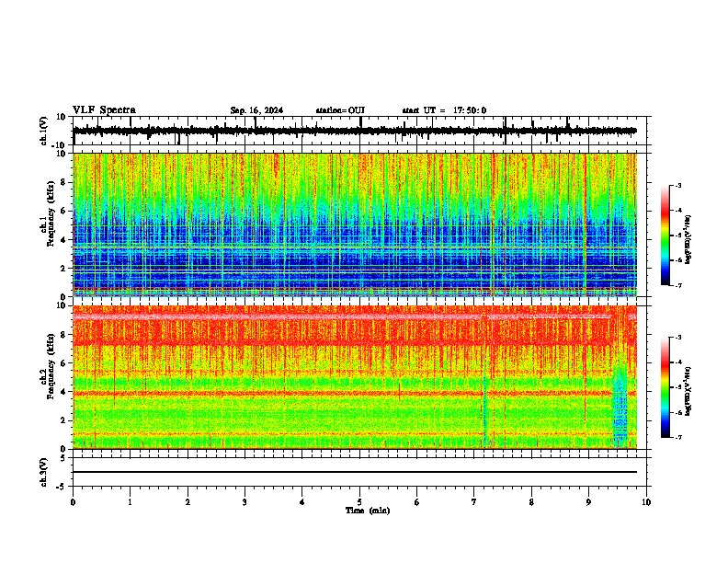Click inside the ch.1 blue-green spectrogram
This screenshot has height=563, width=728.
[355, 224]
